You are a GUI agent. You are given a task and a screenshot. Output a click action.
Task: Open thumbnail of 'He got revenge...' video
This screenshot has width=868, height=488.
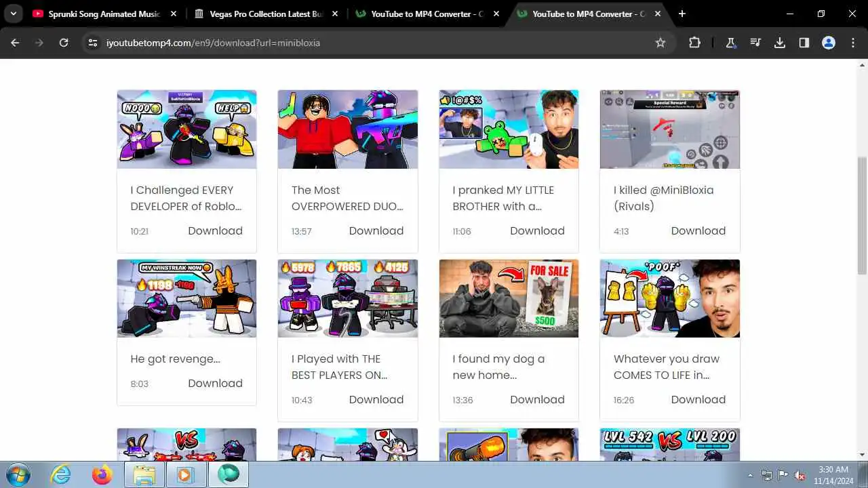click(186, 298)
